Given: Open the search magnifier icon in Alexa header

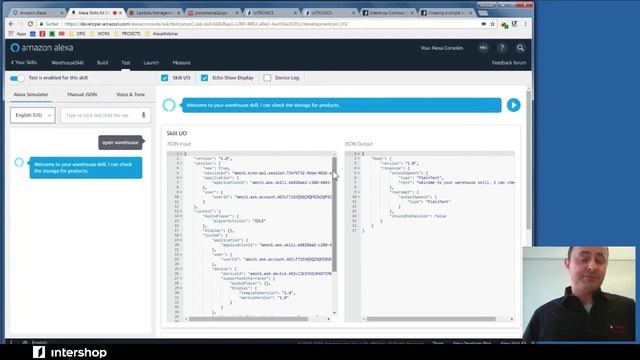Looking at the screenshot, I should 520,48.
